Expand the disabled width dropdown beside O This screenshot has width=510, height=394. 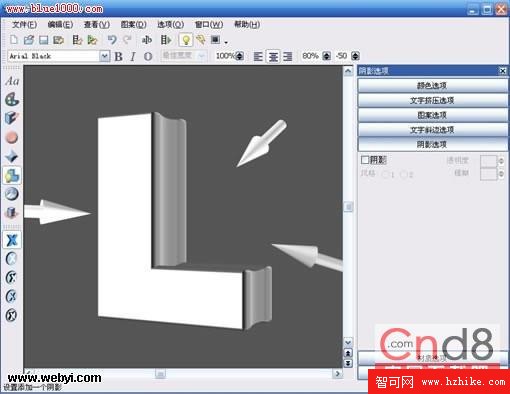point(201,56)
